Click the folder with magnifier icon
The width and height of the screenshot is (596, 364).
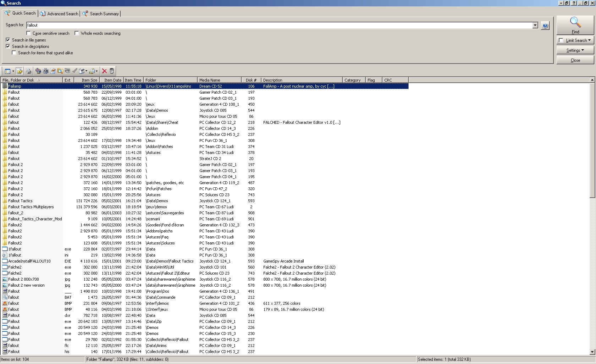pos(60,71)
